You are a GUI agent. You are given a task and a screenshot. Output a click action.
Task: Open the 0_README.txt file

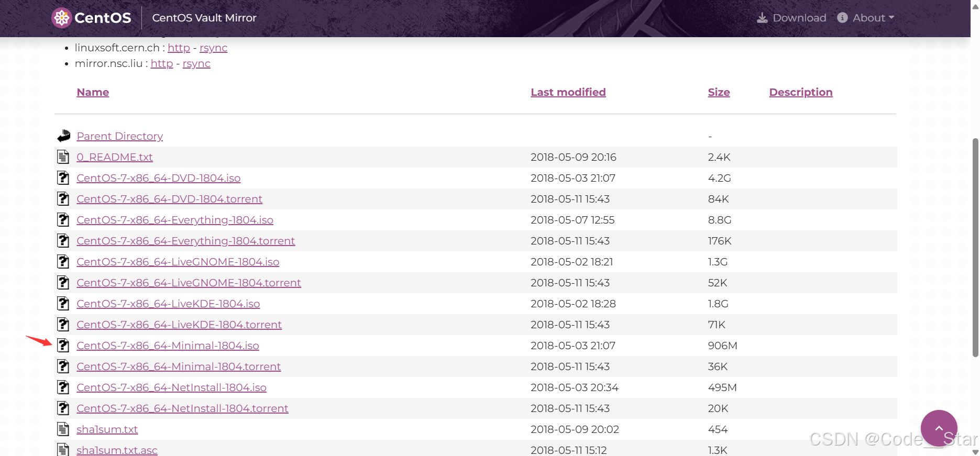point(115,157)
